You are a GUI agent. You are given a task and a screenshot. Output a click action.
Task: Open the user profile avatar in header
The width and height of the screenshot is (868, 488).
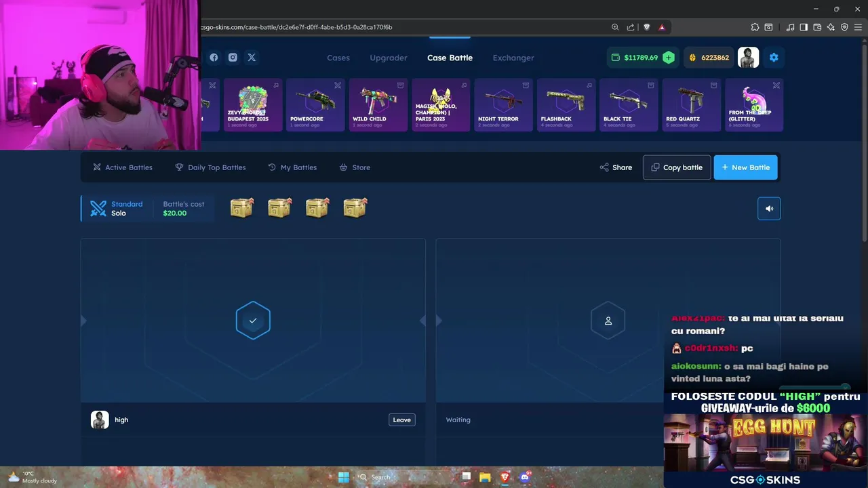pos(748,58)
